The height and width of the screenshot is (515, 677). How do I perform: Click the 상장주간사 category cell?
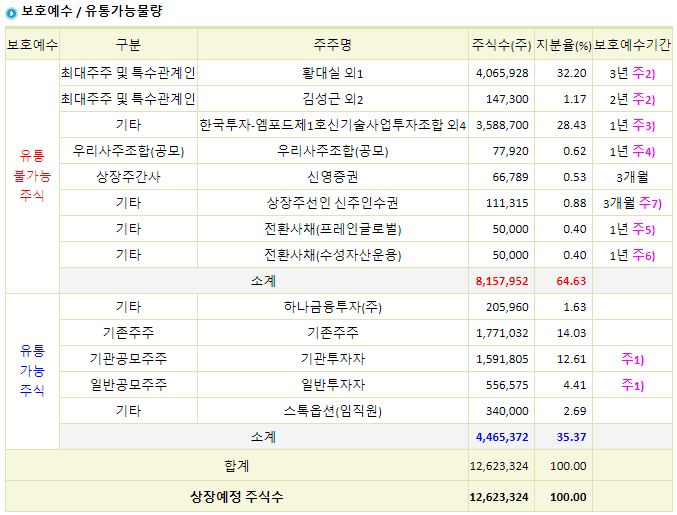point(128,177)
